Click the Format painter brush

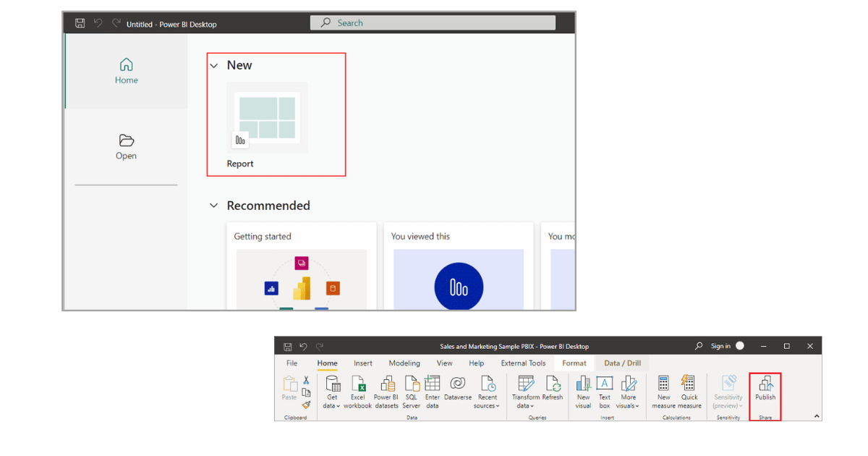307,405
